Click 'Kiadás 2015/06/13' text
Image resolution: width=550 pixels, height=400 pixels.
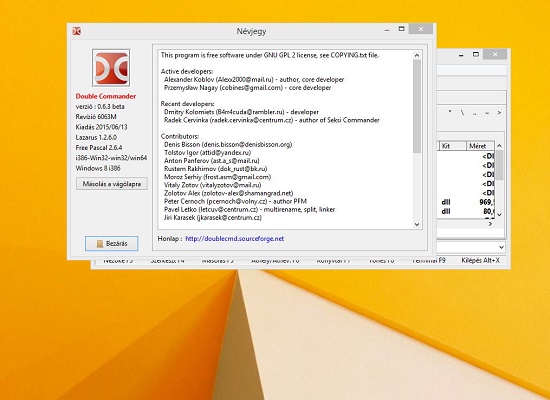coord(101,127)
